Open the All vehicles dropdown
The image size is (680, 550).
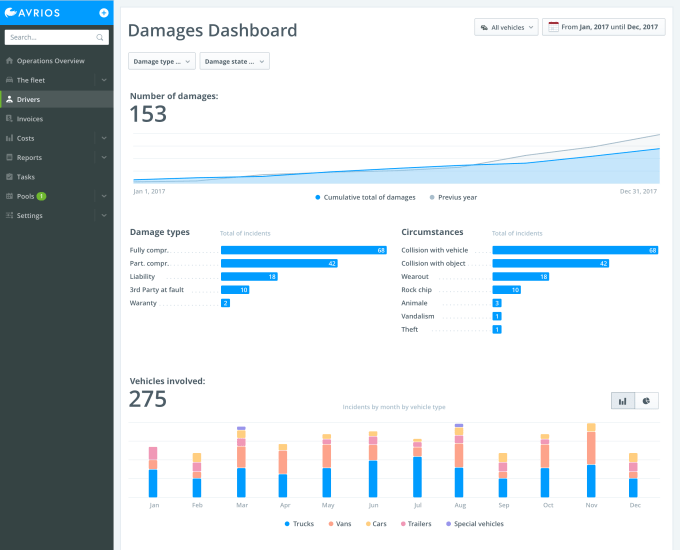click(506, 27)
